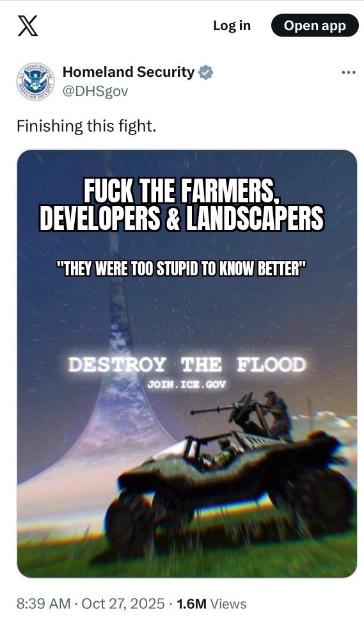Click the X logo icon
This screenshot has height=623, width=364.
coord(28,26)
